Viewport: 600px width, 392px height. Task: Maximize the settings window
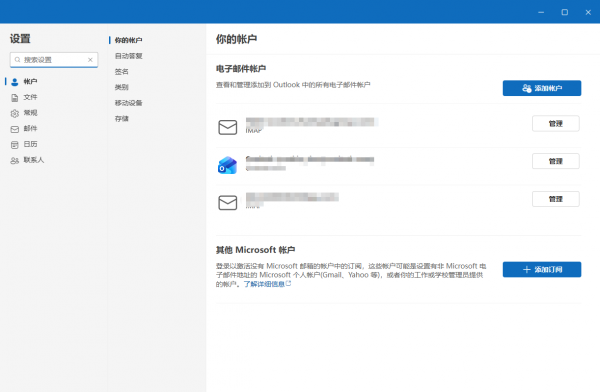(x=564, y=12)
